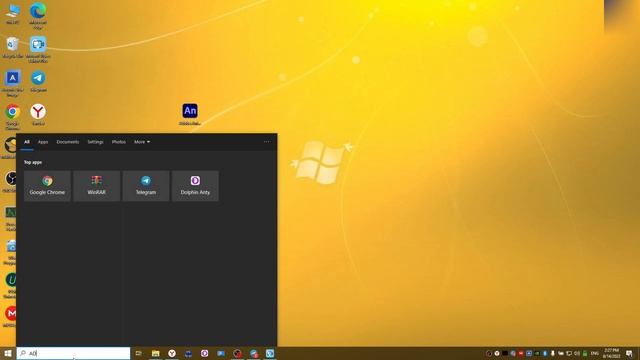Click the green battery tray icon
This screenshot has width=640, height=360.
(585, 353)
